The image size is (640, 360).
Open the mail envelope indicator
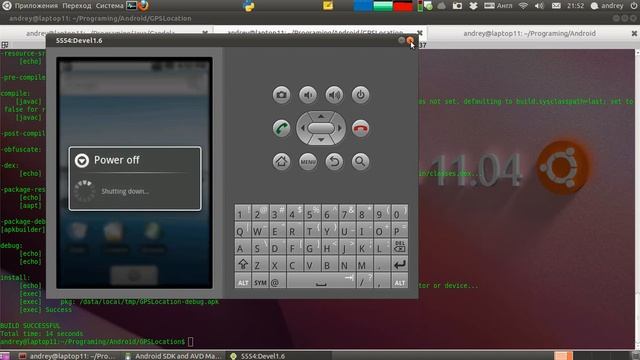click(x=556, y=6)
